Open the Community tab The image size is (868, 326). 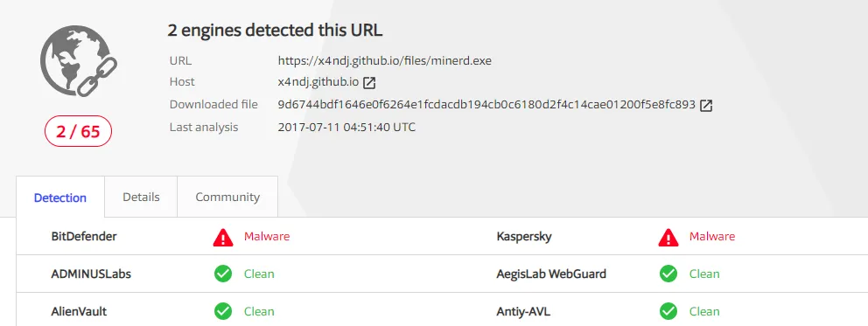pos(227,197)
